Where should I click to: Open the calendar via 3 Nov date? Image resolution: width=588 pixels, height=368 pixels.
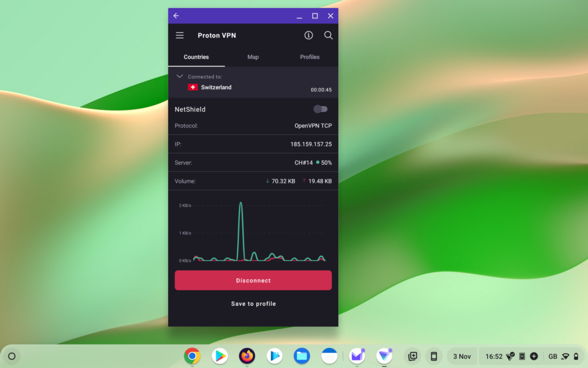click(x=462, y=356)
